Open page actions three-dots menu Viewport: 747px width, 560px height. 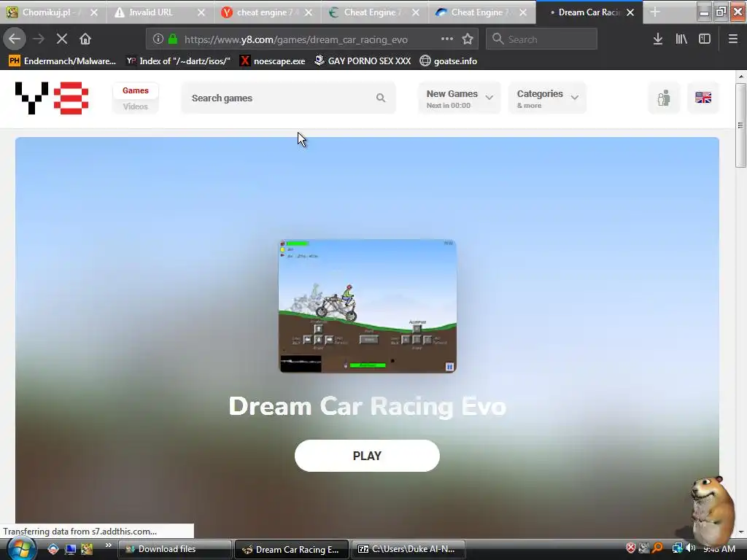point(447,39)
